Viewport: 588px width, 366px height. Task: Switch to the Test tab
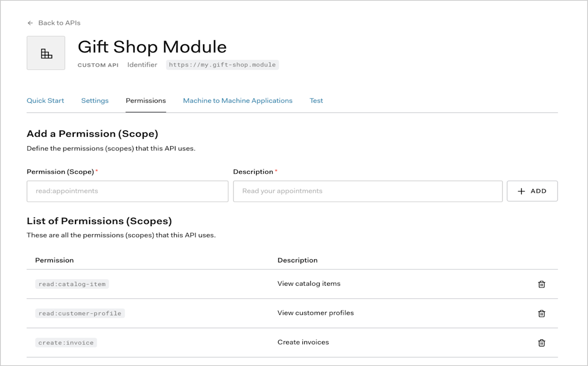tap(316, 100)
